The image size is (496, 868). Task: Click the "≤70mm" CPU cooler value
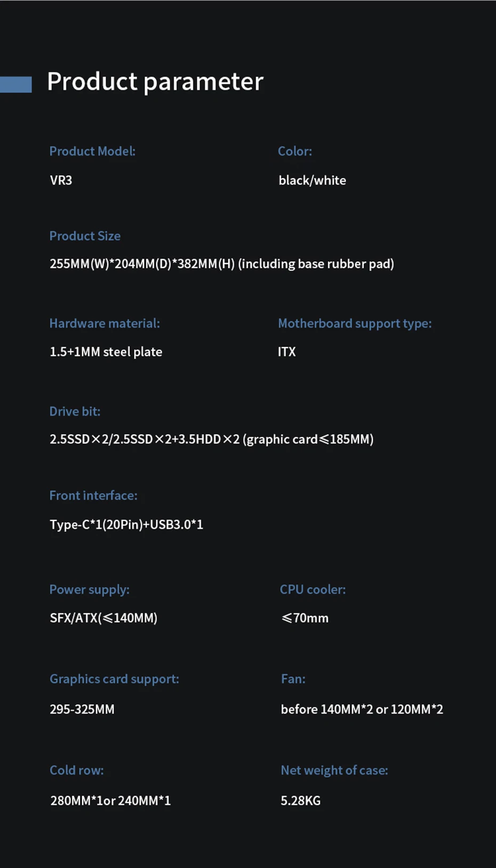click(305, 618)
